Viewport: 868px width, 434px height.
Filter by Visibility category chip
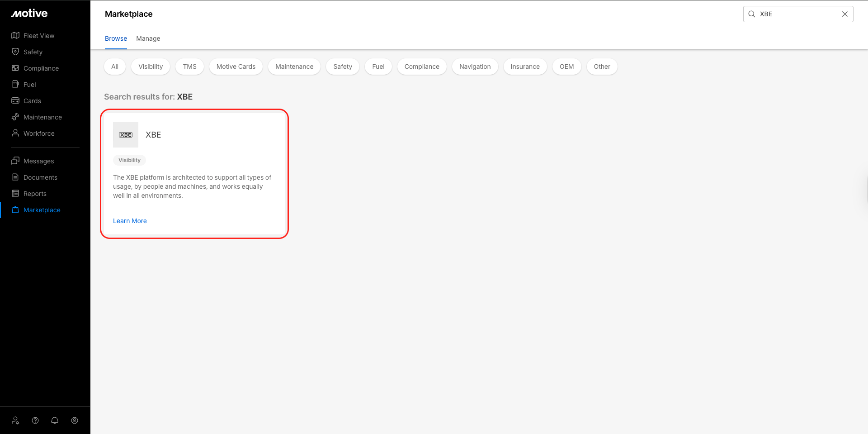(x=151, y=67)
